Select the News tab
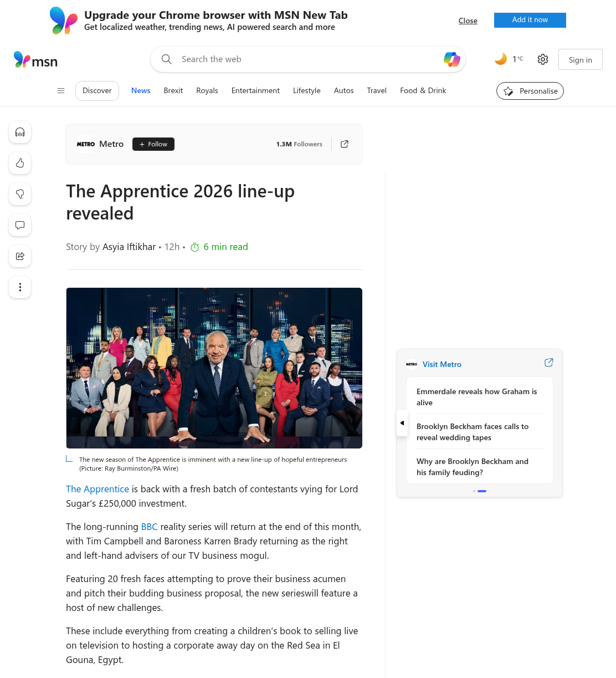616x678 pixels. point(141,91)
